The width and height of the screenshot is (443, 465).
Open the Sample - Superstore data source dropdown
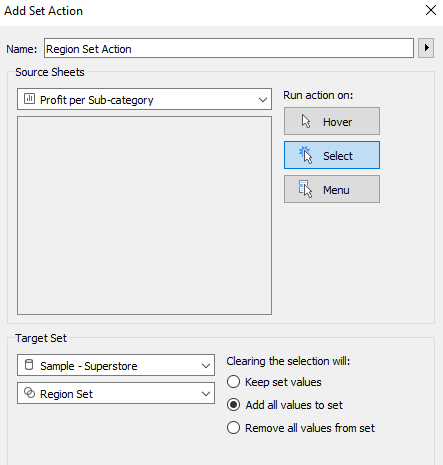tap(116, 365)
